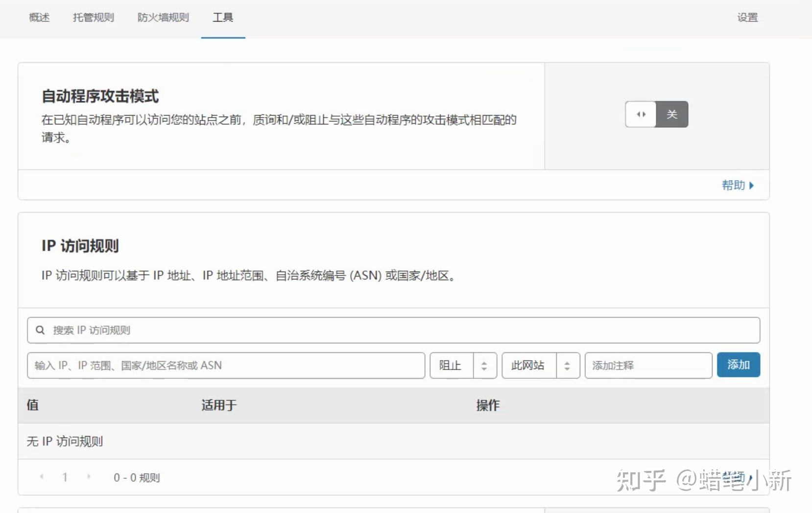Image resolution: width=812 pixels, height=513 pixels.
Task: Click the blue 添加 button
Action: pos(738,365)
